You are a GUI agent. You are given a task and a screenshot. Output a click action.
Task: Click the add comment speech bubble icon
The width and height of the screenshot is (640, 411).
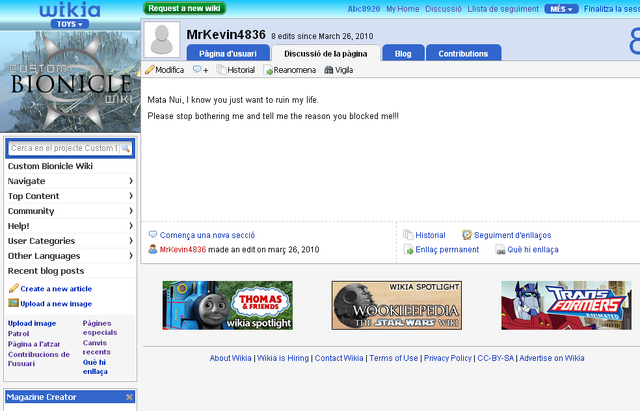pos(197,69)
